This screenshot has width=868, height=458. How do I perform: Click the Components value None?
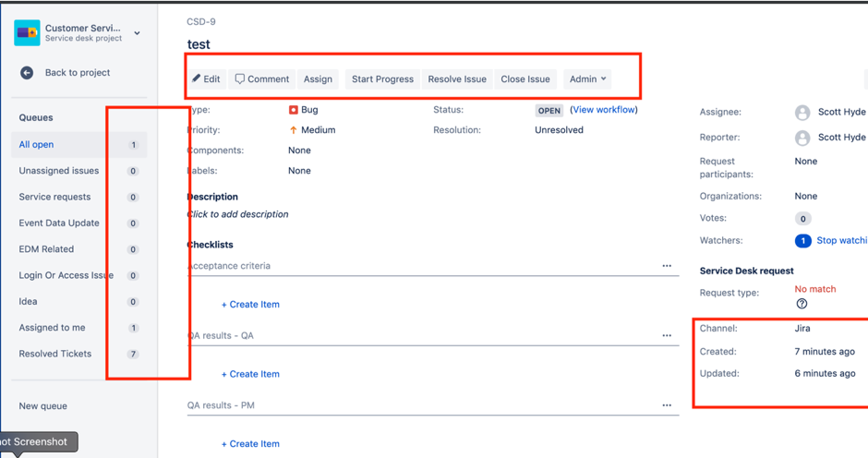[x=299, y=151]
